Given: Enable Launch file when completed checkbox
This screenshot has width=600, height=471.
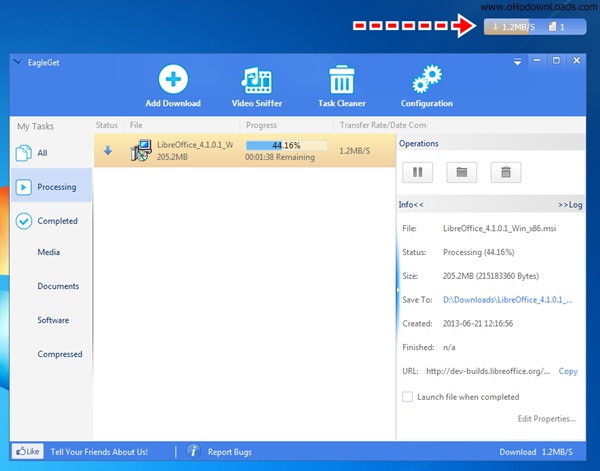Looking at the screenshot, I should point(408,397).
